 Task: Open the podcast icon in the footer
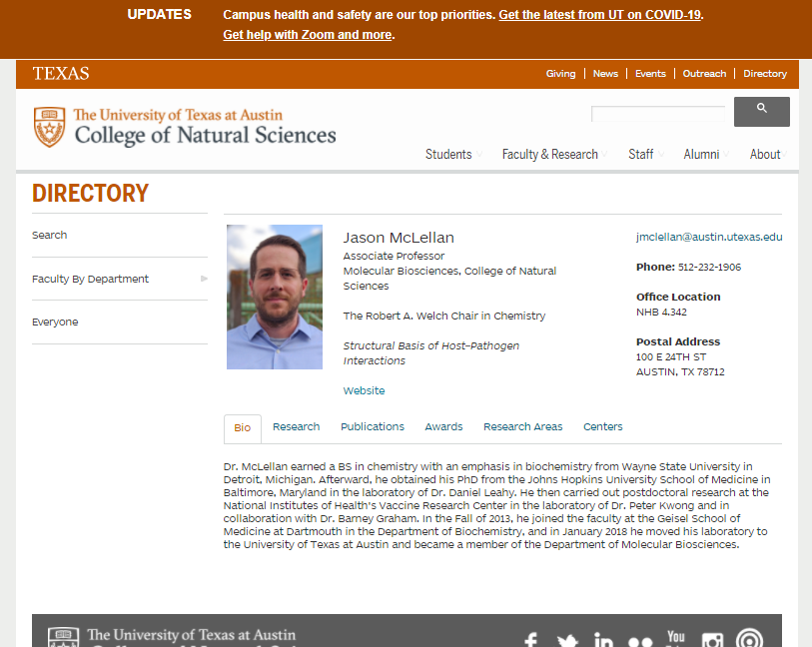749,639
